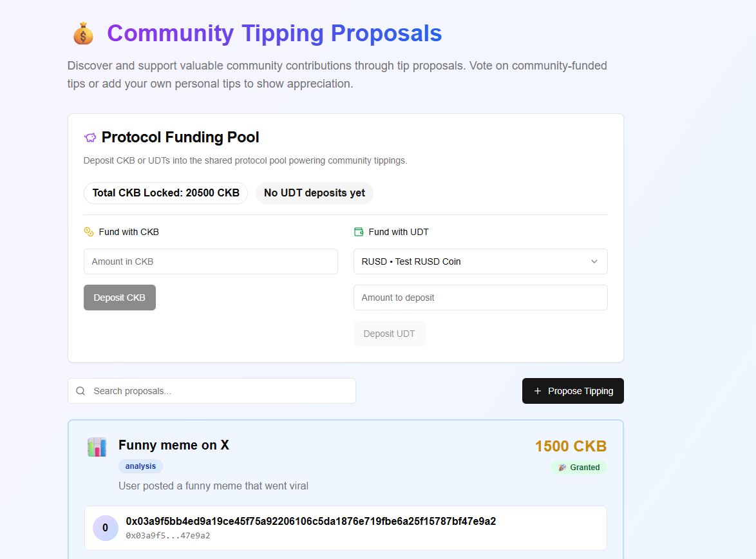Click the Total CKB Locked badge
The height and width of the screenshot is (559, 756).
pos(165,193)
